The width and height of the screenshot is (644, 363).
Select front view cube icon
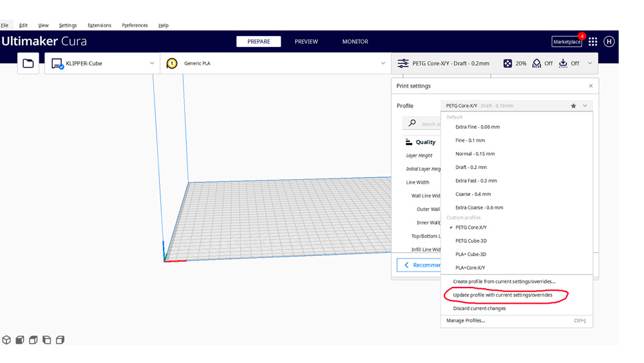coord(20,340)
